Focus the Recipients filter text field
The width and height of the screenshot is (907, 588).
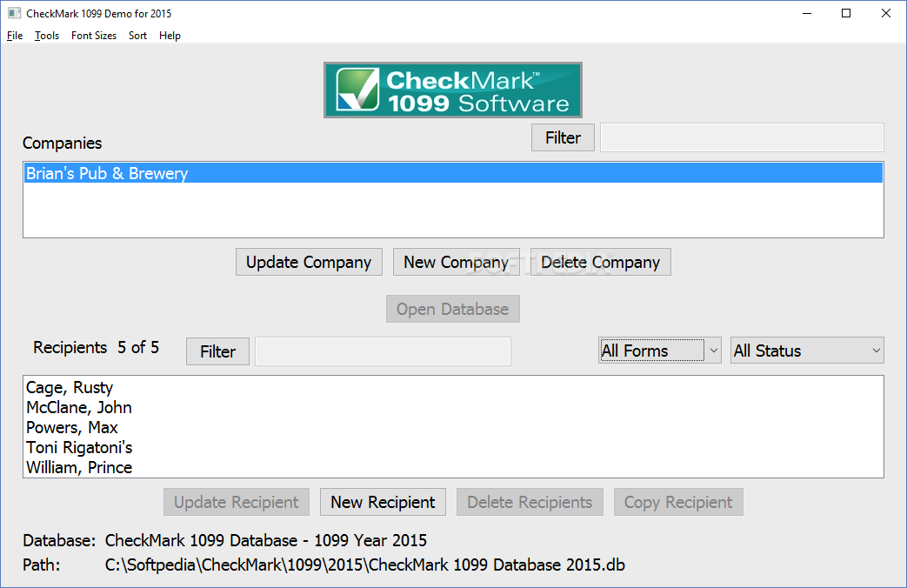pyautogui.click(x=383, y=351)
